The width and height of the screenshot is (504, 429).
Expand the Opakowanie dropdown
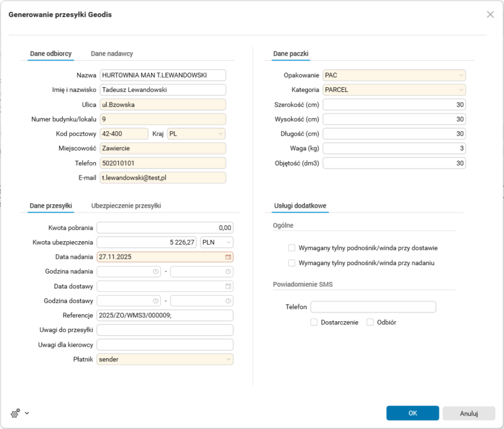point(462,75)
